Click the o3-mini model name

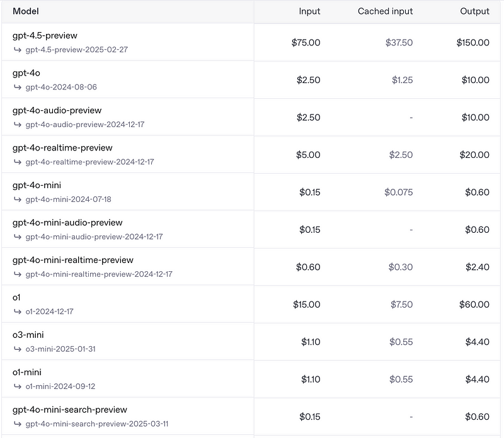coord(28,335)
